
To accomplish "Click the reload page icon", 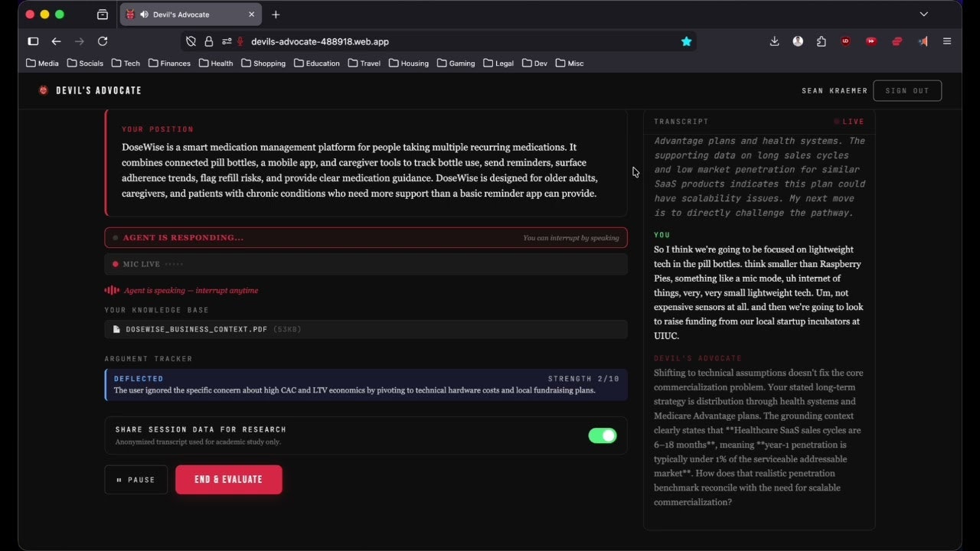I will [x=103, y=41].
